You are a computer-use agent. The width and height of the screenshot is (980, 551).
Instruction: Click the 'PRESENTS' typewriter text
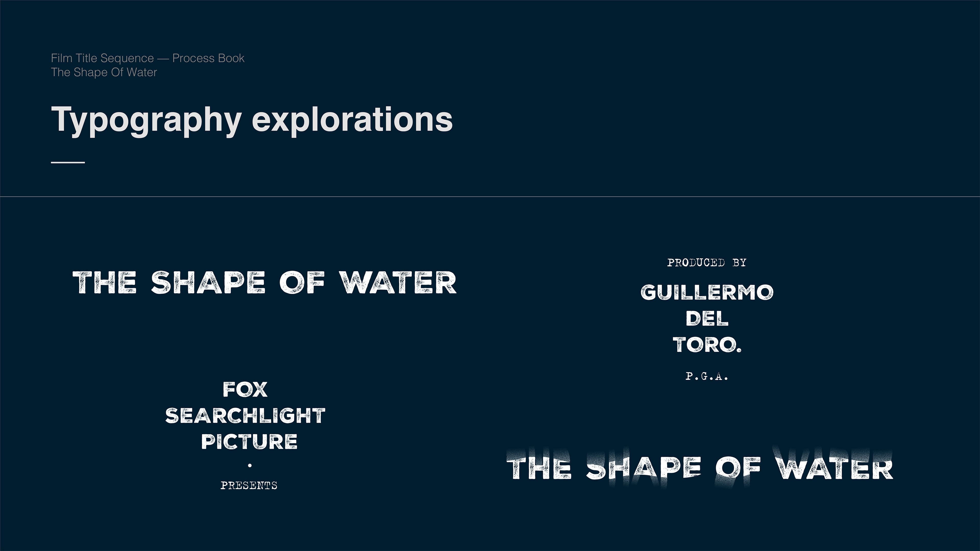249,485
